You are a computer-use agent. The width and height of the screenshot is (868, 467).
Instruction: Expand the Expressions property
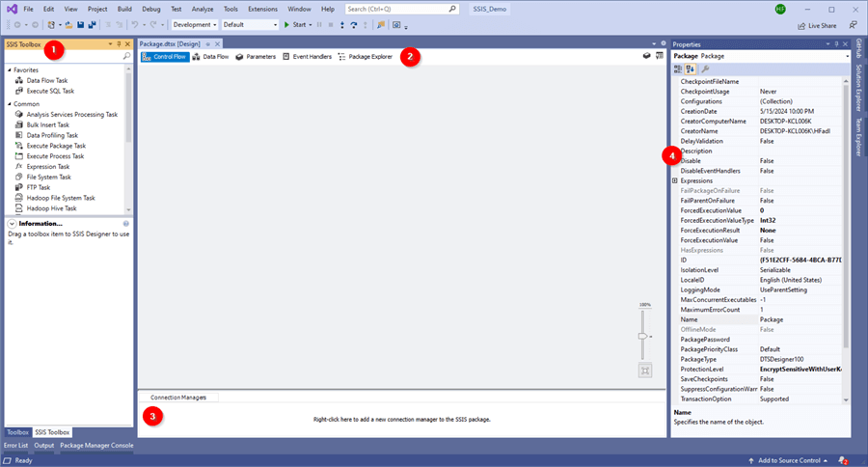[x=675, y=180]
